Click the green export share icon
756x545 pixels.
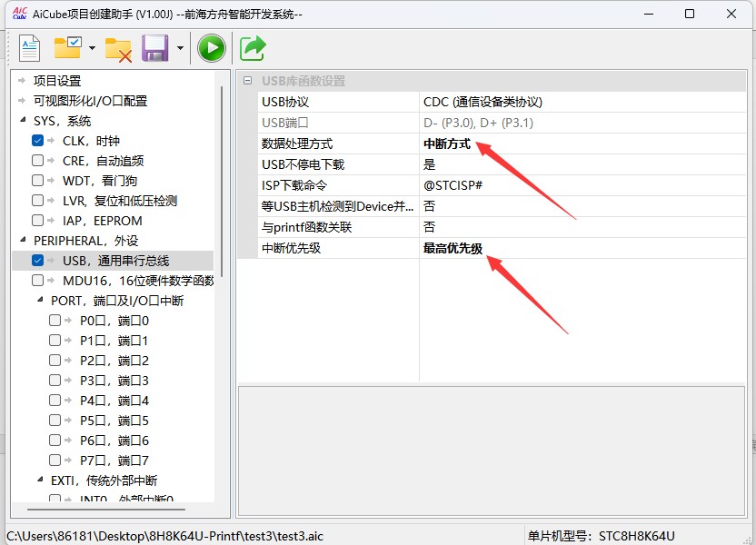pyautogui.click(x=253, y=48)
